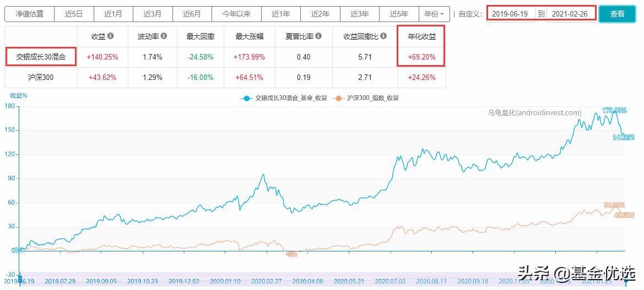644x290 pixels.
Task: Select the 近1月 range tab
Action: tap(113, 14)
